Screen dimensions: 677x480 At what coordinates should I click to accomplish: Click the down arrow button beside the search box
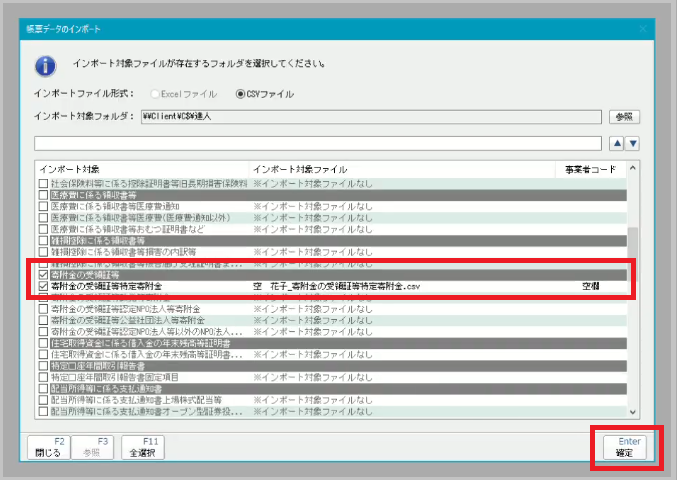(x=633, y=143)
